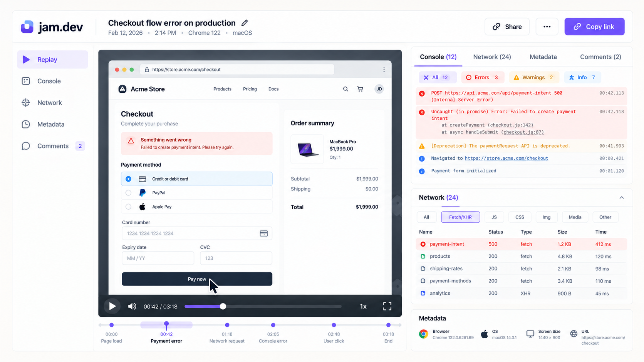Filter console by Info messages
644x362 pixels.
[582, 77]
